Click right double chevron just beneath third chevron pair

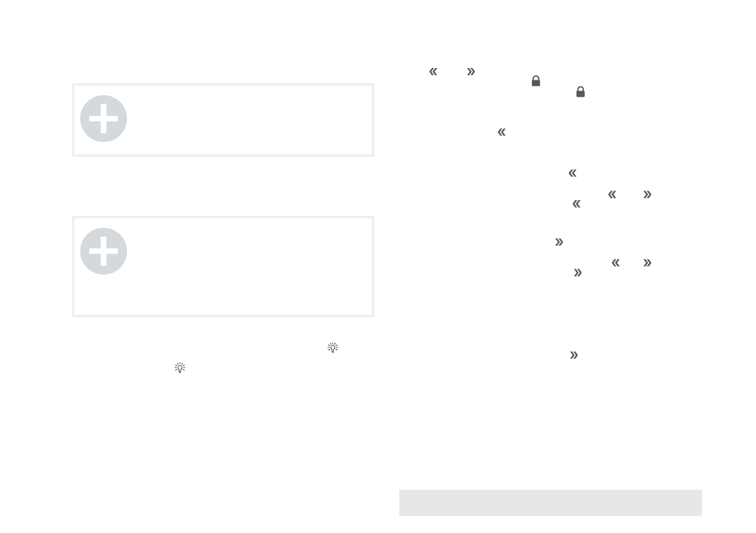(578, 273)
